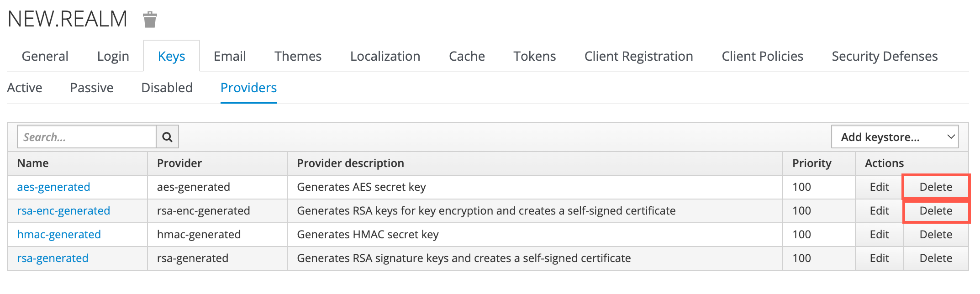This screenshot has height=294, width=980.
Task: Delete the rsa-enc-generated provider
Action: [936, 211]
